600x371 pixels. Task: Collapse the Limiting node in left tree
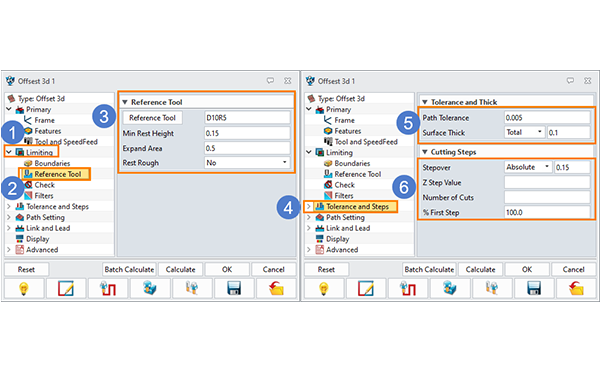point(9,152)
